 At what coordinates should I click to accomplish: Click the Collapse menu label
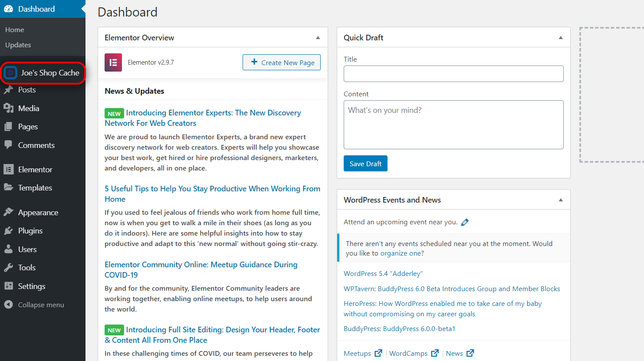point(41,305)
